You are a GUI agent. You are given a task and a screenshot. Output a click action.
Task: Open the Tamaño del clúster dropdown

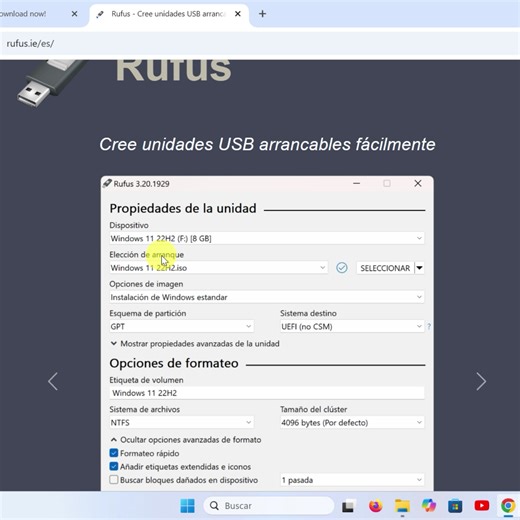tap(352, 422)
